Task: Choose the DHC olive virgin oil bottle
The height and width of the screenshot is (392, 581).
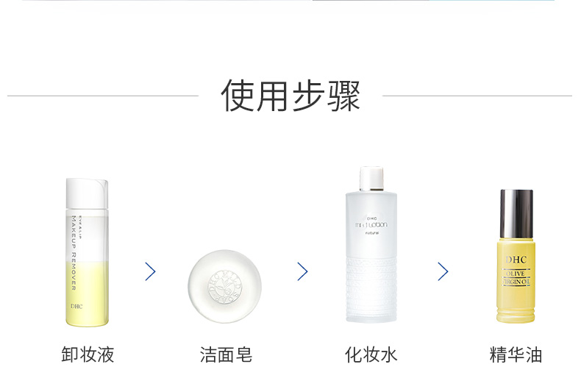Action: tap(516, 256)
